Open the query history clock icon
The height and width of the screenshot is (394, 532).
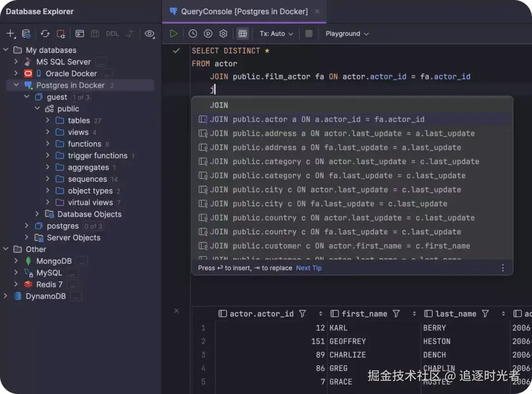click(193, 33)
